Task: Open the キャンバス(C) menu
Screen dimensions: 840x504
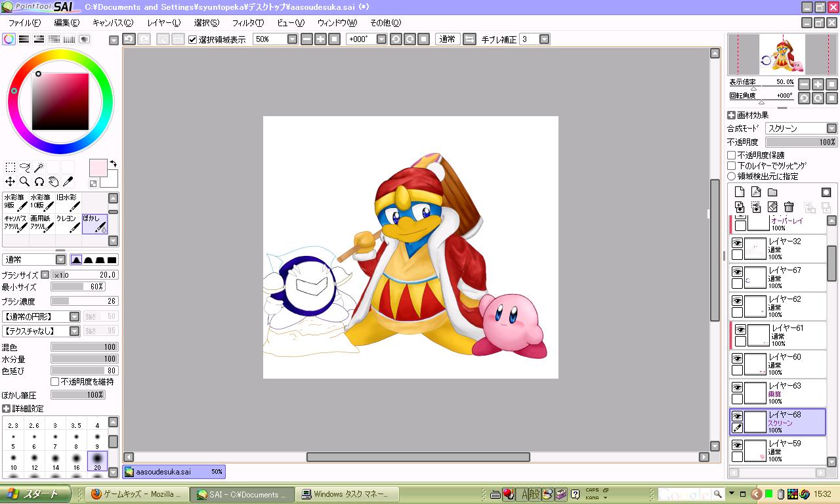Action: (112, 23)
